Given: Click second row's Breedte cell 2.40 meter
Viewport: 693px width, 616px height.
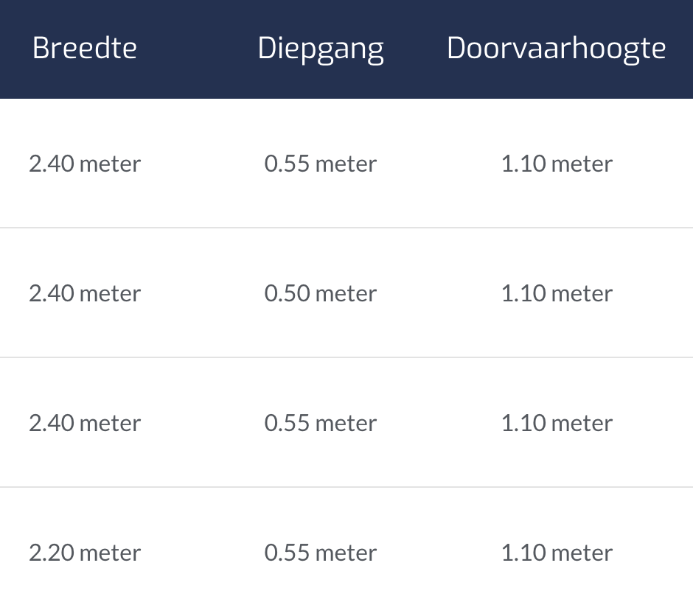Looking at the screenshot, I should (x=85, y=293).
